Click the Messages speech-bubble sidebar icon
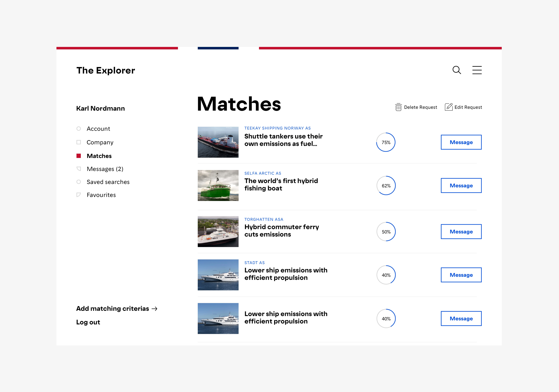Screen dimensions: 559x392 (x=79, y=169)
